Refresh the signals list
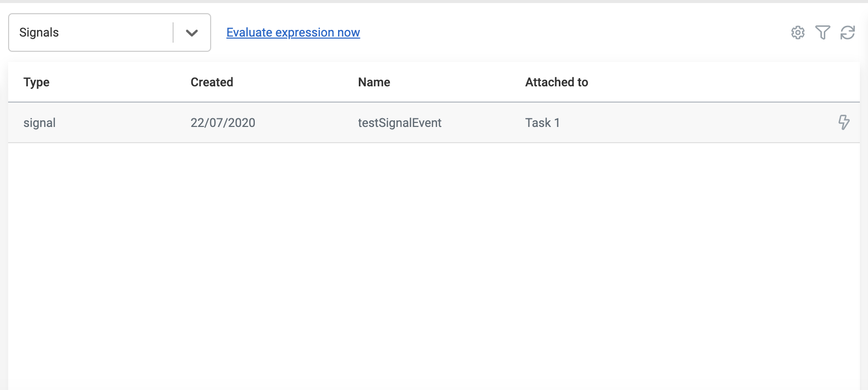This screenshot has width=868, height=390. (x=848, y=32)
